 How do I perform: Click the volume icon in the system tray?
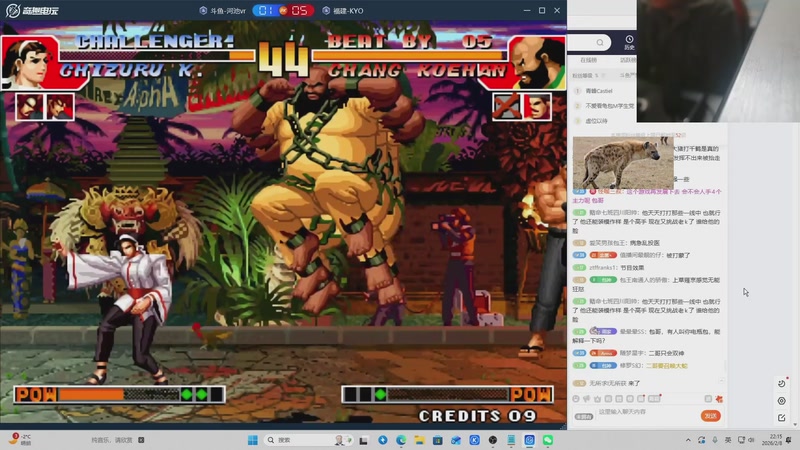tap(752, 440)
